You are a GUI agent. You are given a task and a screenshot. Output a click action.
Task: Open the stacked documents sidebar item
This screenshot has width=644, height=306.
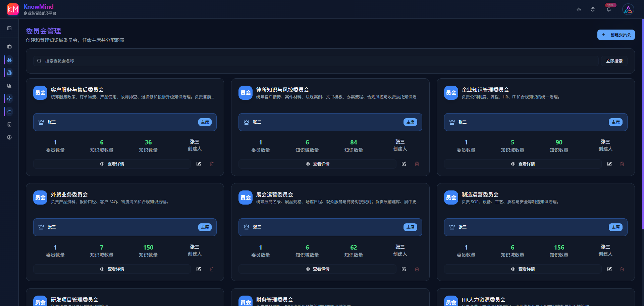pos(9,73)
